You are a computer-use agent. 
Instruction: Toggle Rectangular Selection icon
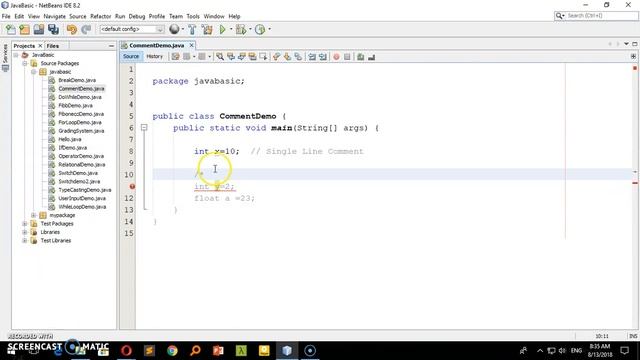(263, 57)
